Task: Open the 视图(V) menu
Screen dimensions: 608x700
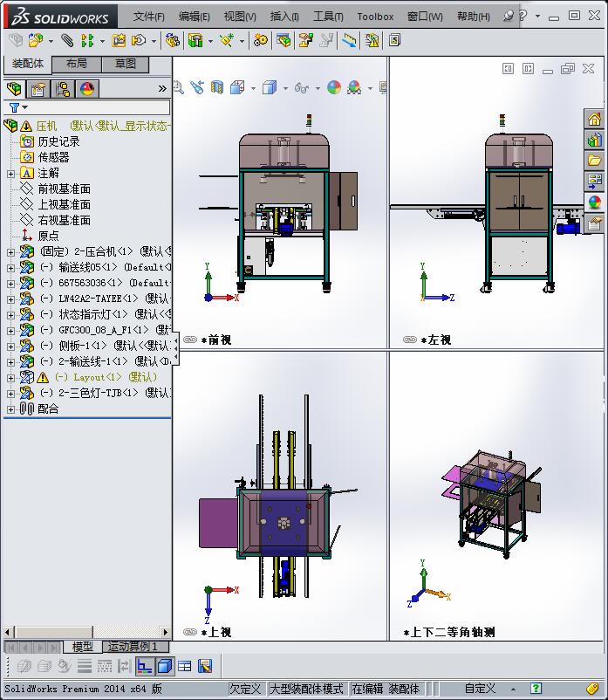Action: coord(240,17)
